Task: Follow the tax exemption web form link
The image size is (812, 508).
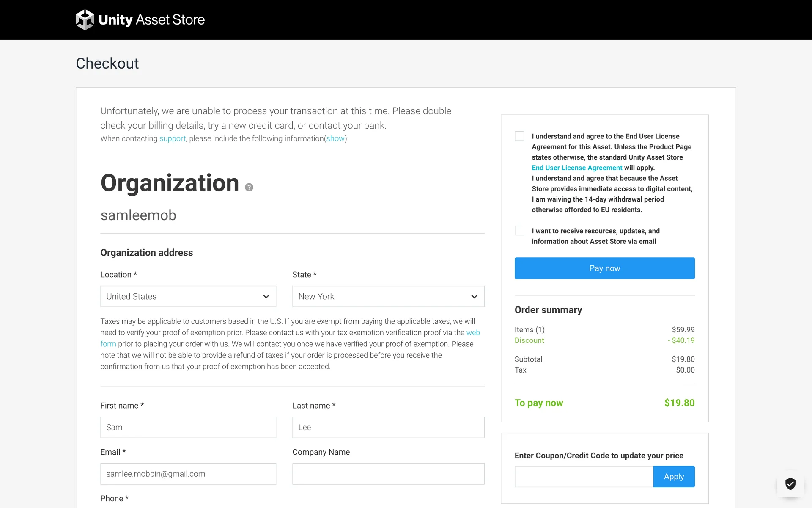Action: tap(473, 333)
